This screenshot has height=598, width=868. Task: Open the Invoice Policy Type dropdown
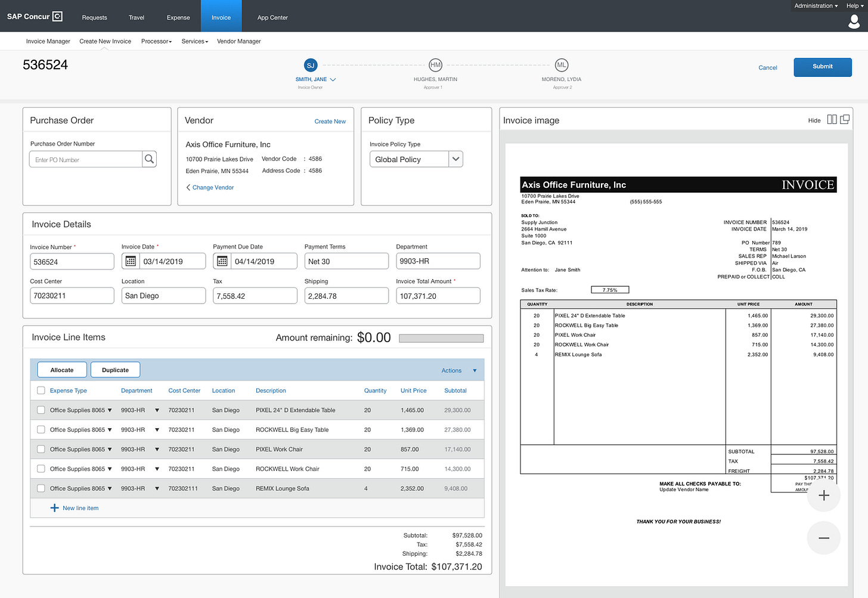click(416, 159)
